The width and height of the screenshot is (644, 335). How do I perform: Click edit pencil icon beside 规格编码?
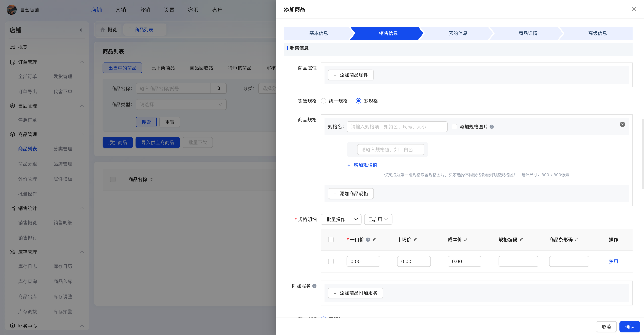click(x=521, y=240)
